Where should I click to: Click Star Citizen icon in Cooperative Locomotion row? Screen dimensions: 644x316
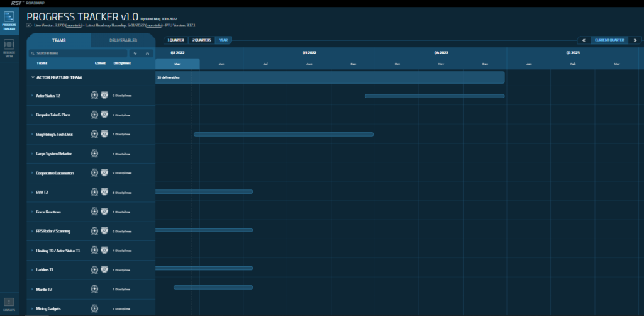pos(94,173)
